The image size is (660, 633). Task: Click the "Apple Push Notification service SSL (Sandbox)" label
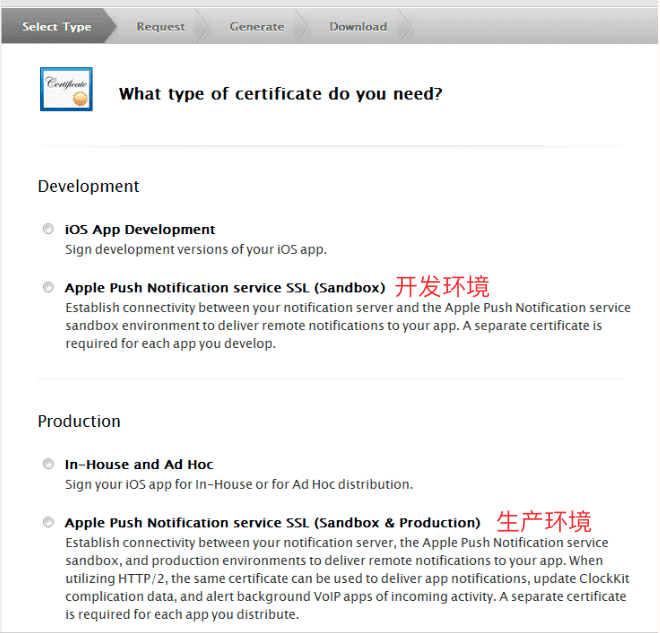point(225,288)
